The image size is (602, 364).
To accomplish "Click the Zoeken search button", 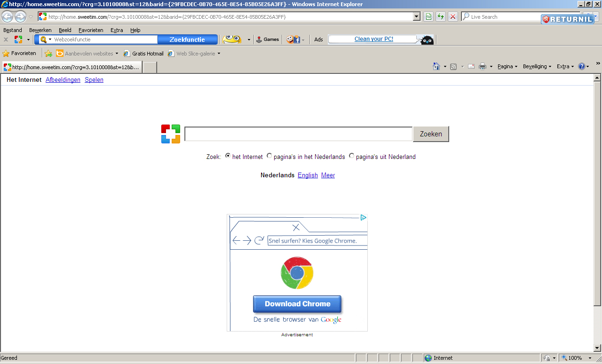I will (431, 134).
